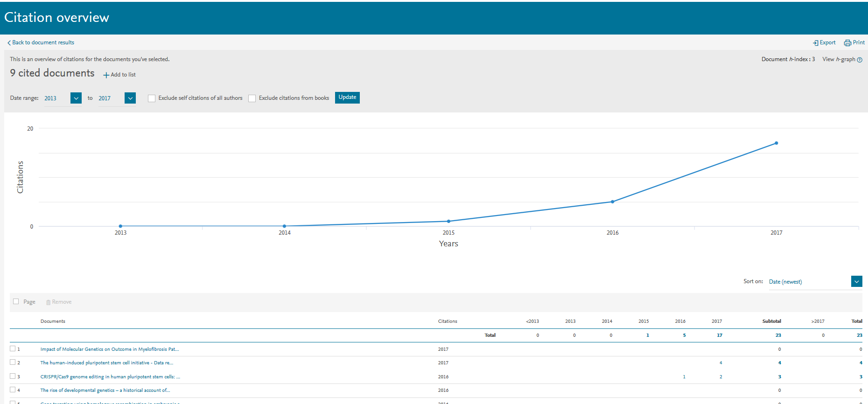The image size is (868, 404).
Task: Click the Update button
Action: [x=347, y=98]
